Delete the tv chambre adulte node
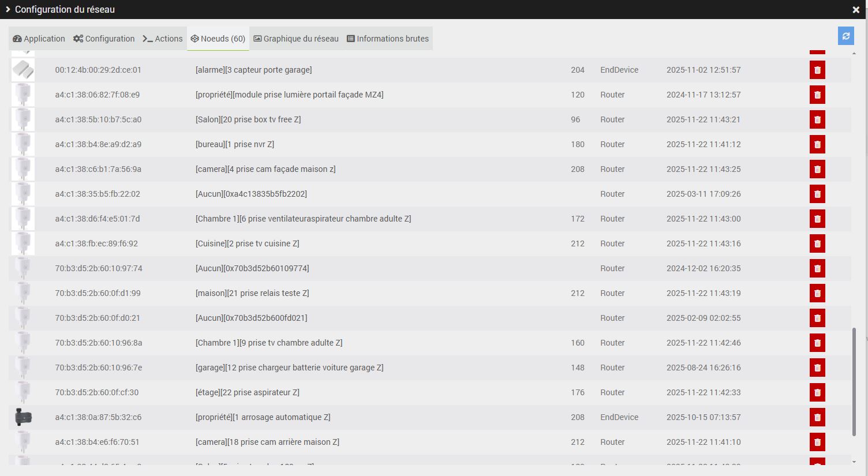Image resolution: width=868 pixels, height=476 pixels. [x=817, y=343]
